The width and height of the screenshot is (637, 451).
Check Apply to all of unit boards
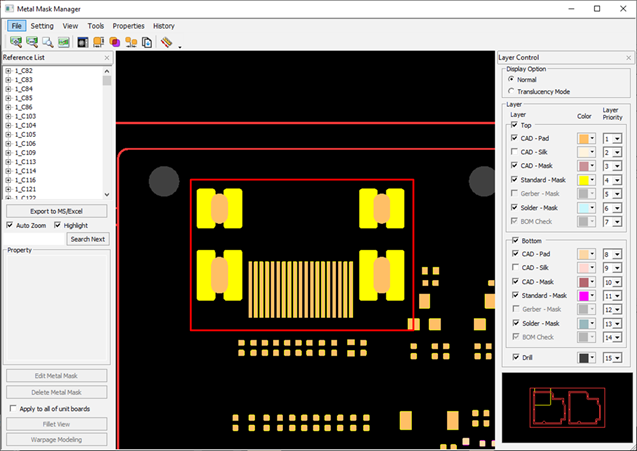pos(11,409)
